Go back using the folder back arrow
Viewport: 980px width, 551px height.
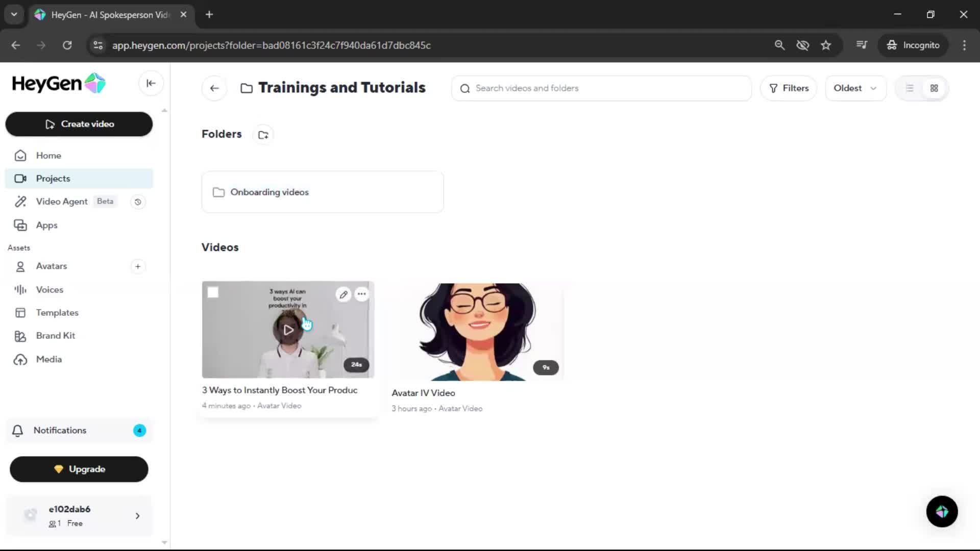(214, 88)
